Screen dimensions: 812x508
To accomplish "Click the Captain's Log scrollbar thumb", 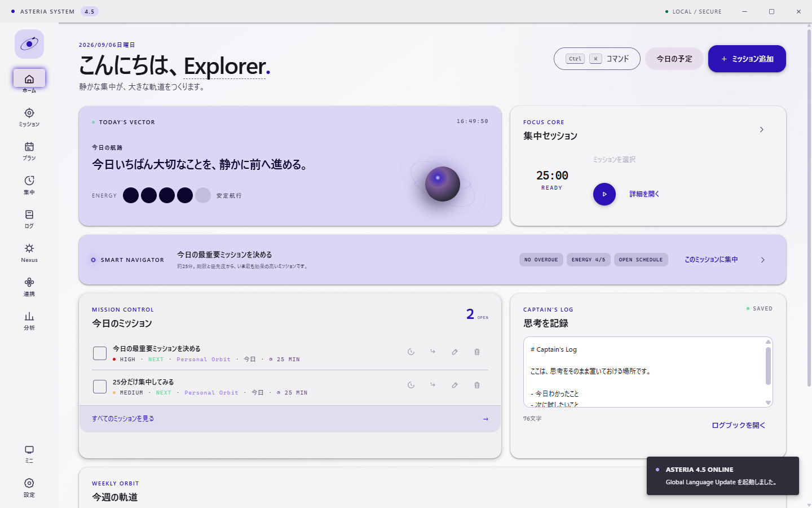I will point(768,366).
